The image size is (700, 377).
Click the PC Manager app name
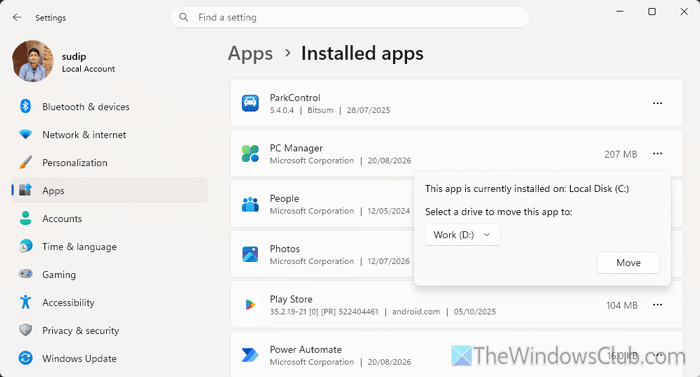pyautogui.click(x=296, y=148)
